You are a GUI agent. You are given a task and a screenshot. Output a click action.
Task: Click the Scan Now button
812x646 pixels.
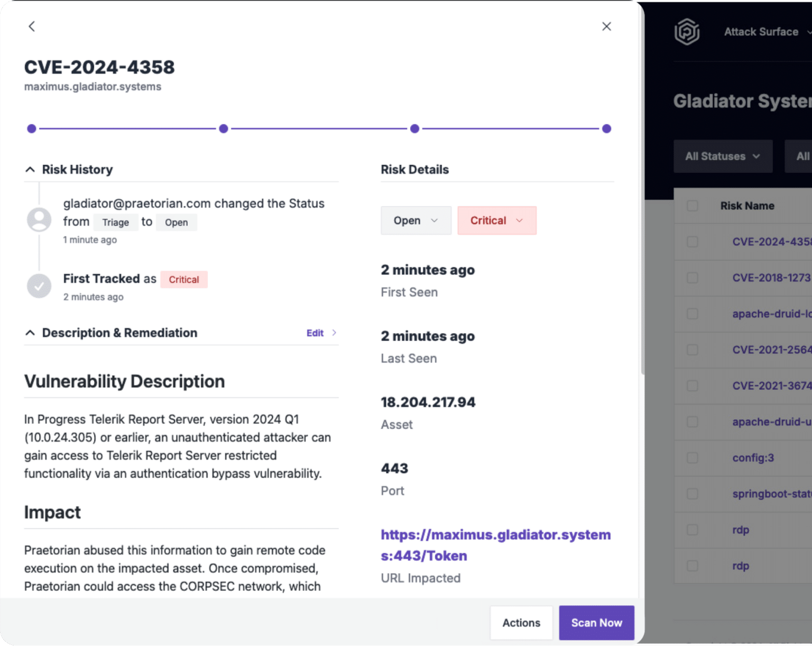(596, 623)
